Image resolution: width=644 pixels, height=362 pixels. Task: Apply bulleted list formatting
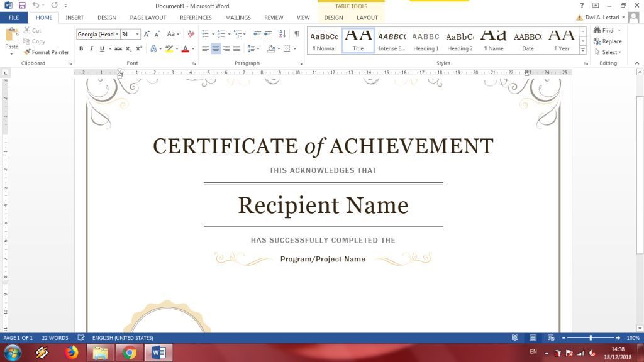(206, 34)
